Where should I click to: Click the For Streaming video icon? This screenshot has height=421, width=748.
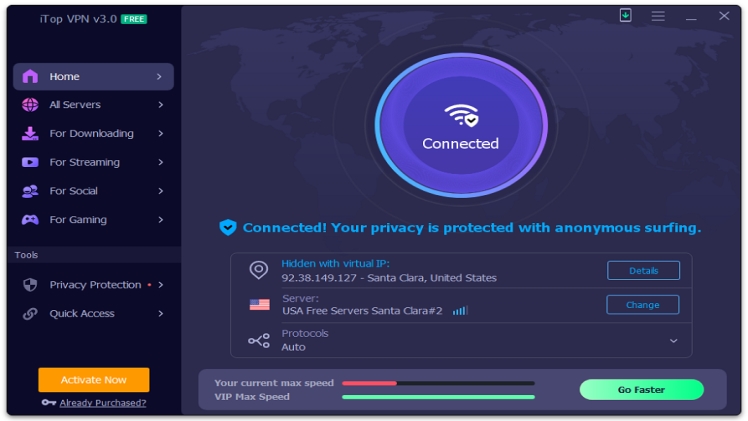point(30,163)
